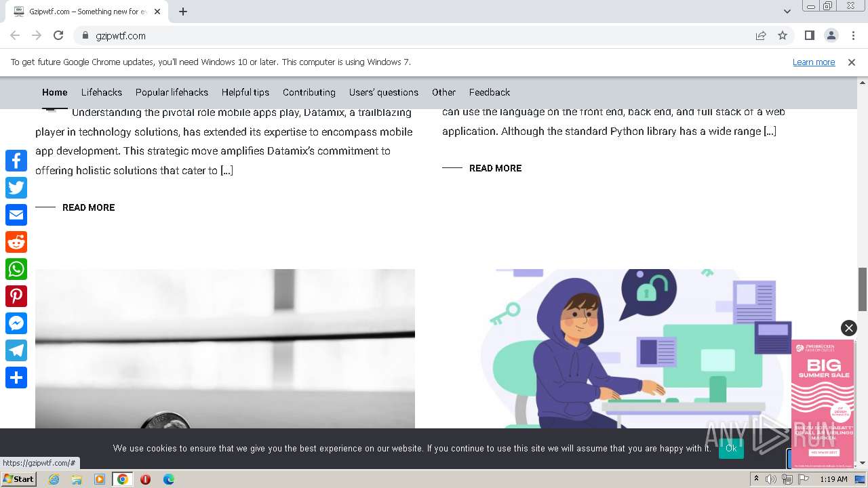Screen dimensions: 868x488
Task: Open the Home menu item
Action: 55,92
